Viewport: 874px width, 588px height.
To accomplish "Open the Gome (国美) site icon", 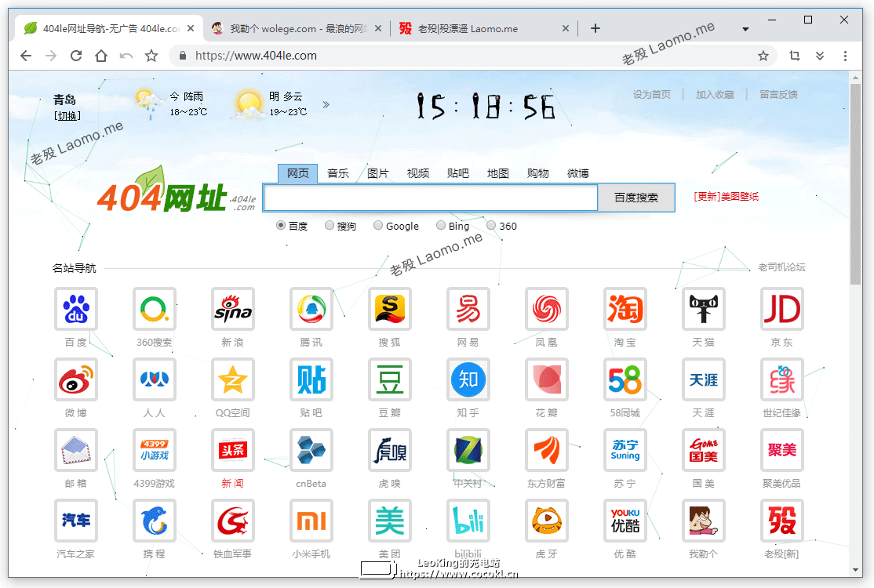I will [704, 451].
